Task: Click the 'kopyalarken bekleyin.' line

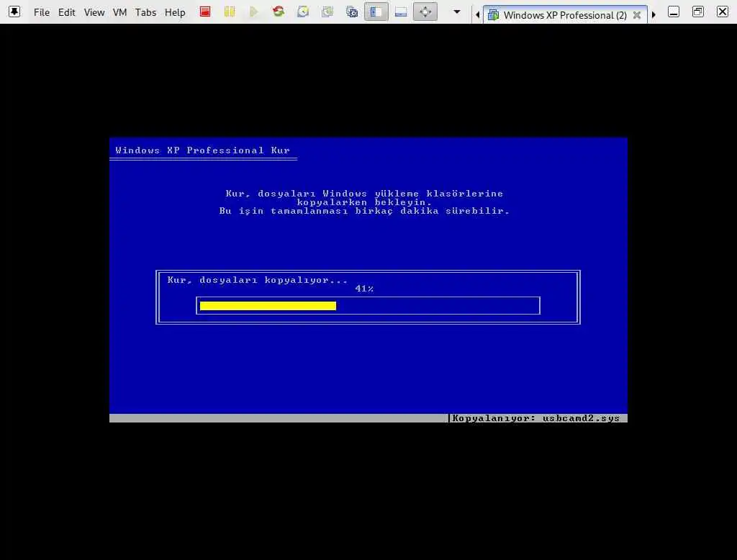Action: tap(364, 202)
